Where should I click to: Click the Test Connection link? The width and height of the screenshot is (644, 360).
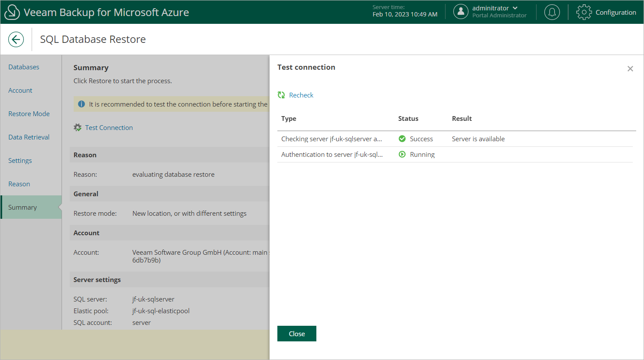[109, 127]
